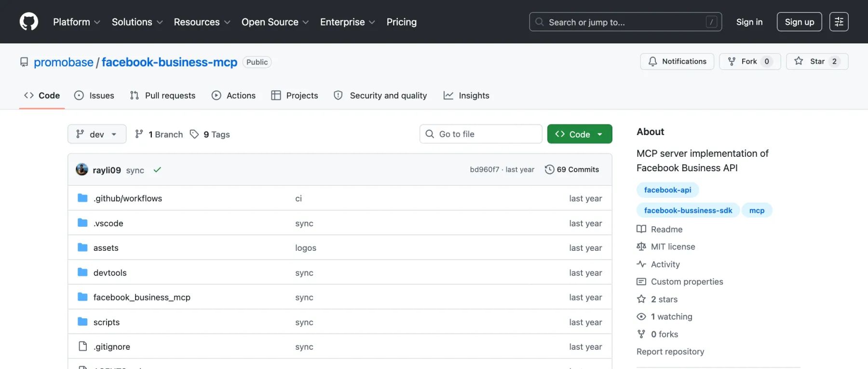The width and height of the screenshot is (868, 369).
Task: Expand the Platform menu
Action: 77,22
